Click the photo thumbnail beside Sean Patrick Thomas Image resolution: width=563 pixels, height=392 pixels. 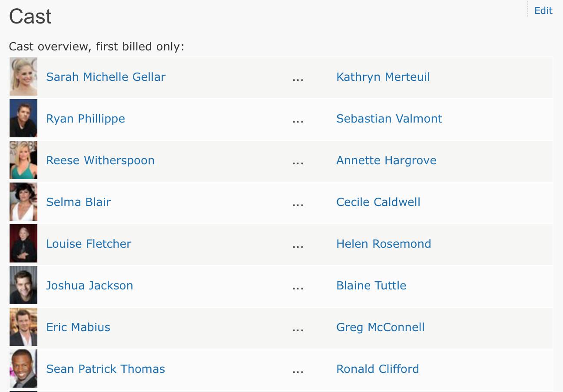(x=23, y=369)
